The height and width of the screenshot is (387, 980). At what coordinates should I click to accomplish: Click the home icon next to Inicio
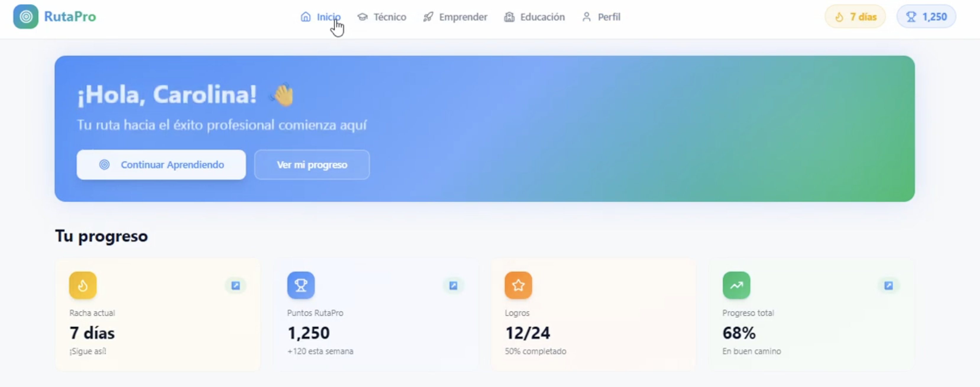click(305, 17)
